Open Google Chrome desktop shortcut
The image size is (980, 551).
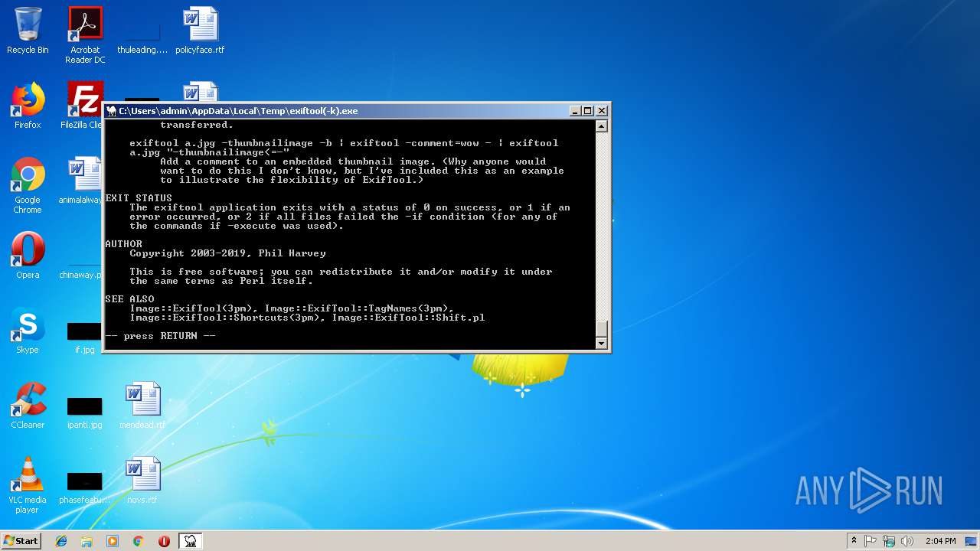pos(28,185)
